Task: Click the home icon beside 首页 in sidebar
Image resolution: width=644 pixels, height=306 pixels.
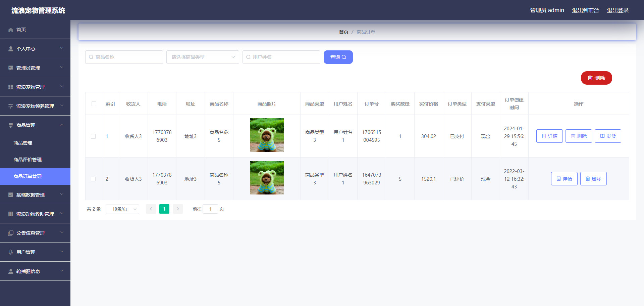Action: [x=11, y=30]
